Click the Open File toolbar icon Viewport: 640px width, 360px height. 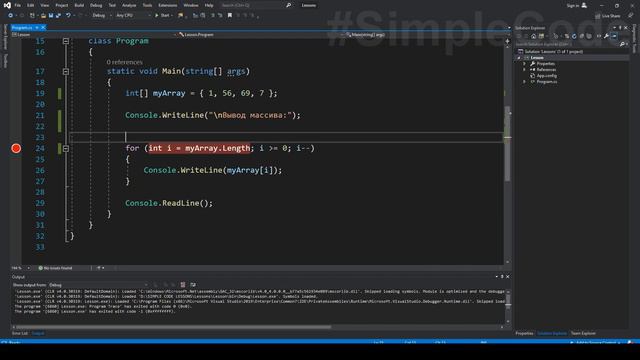43,16
